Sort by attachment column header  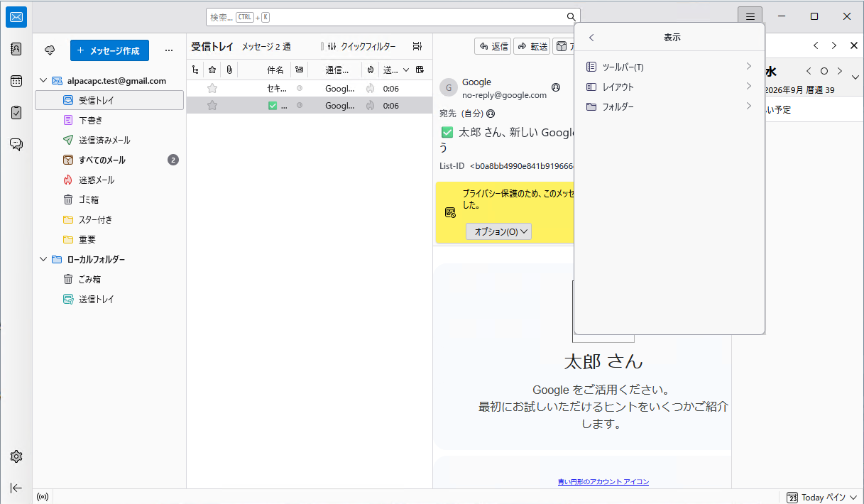[x=229, y=70]
